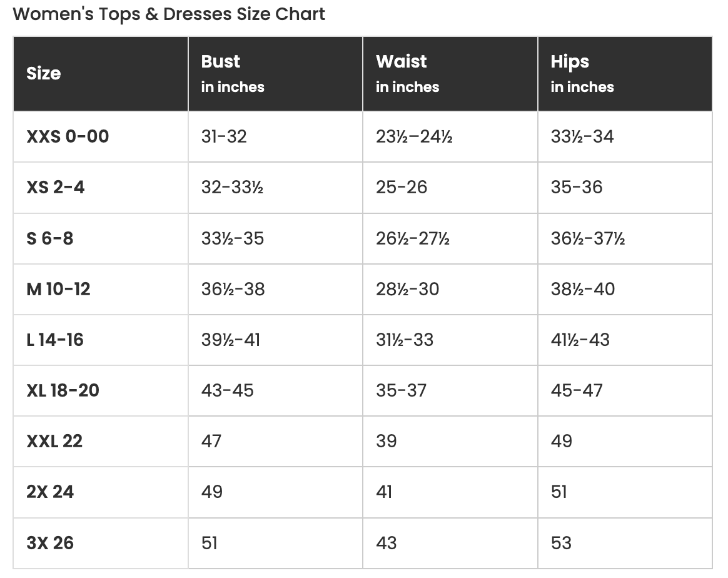Click the XXS 0-00 size row label

coord(68,136)
